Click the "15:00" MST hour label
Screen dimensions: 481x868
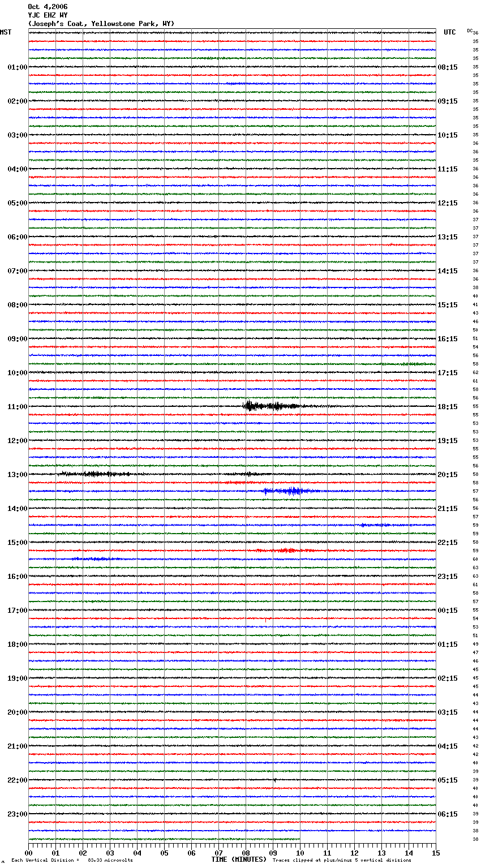tap(18, 543)
